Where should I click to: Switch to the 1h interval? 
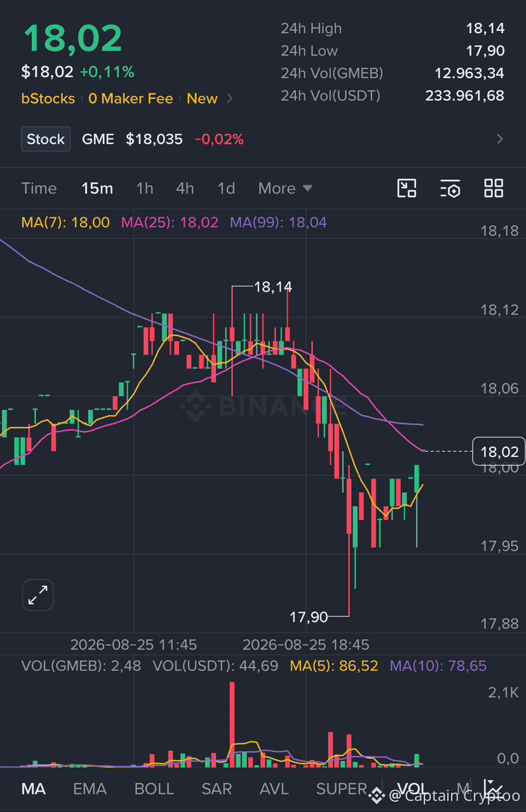point(145,188)
